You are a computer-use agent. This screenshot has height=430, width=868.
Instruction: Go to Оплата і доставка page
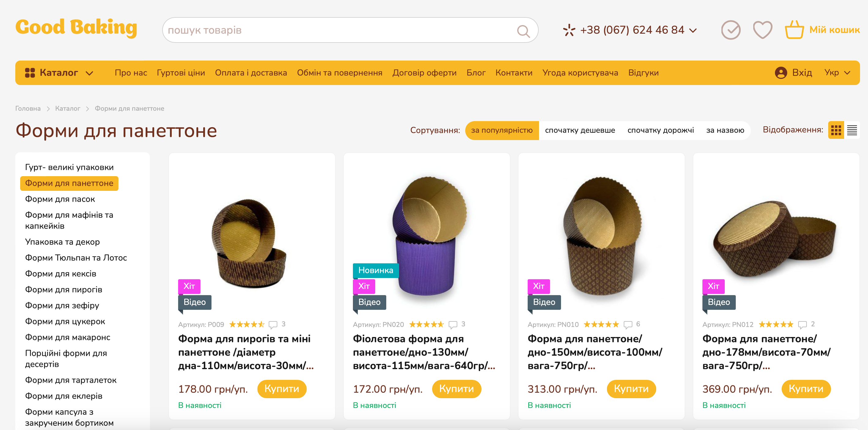[x=251, y=73]
